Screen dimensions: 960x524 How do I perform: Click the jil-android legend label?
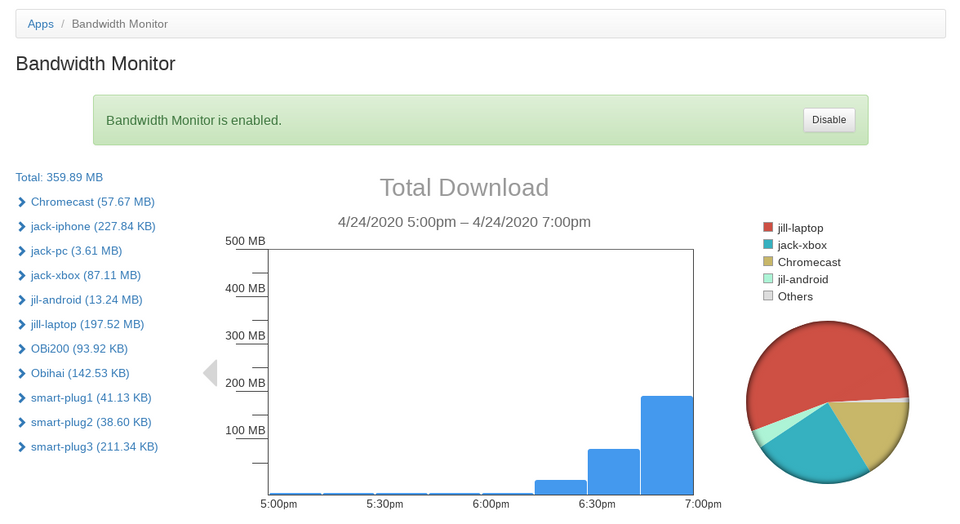coord(803,279)
